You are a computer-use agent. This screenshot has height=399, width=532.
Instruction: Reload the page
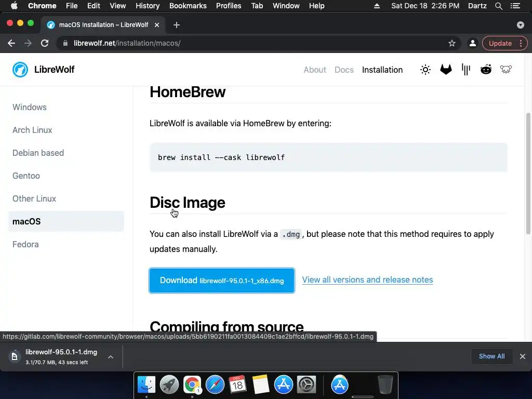(x=45, y=43)
